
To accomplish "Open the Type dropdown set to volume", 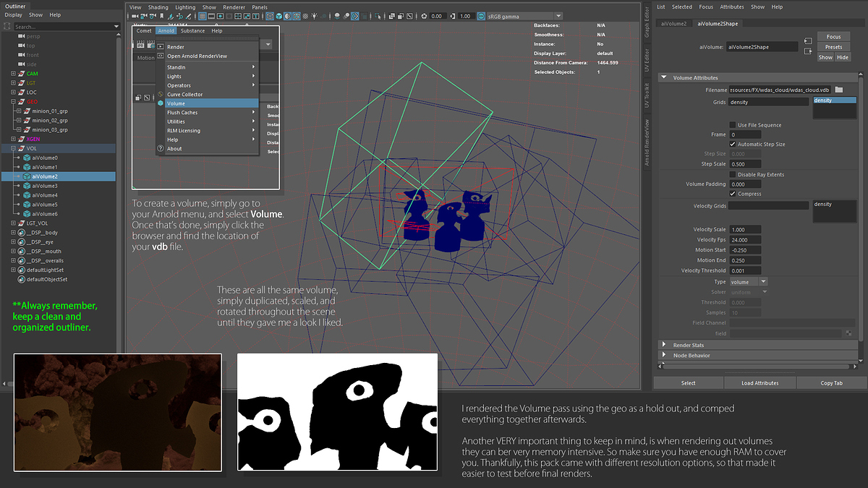I will coord(749,281).
